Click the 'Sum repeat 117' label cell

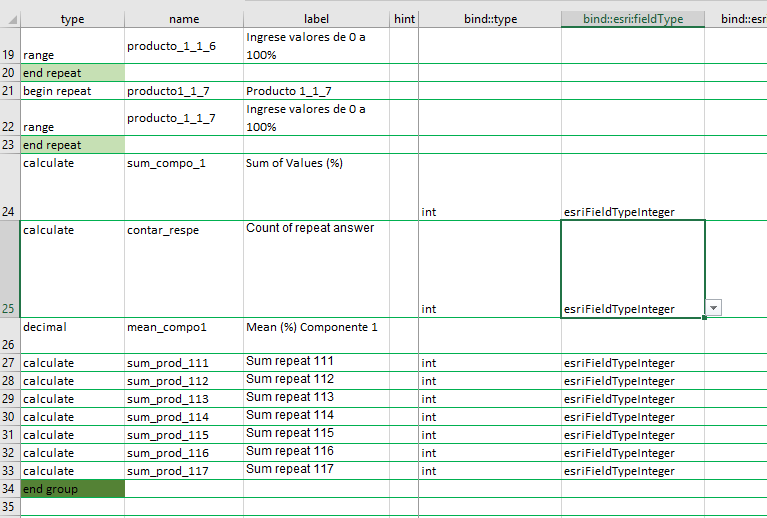(316, 471)
